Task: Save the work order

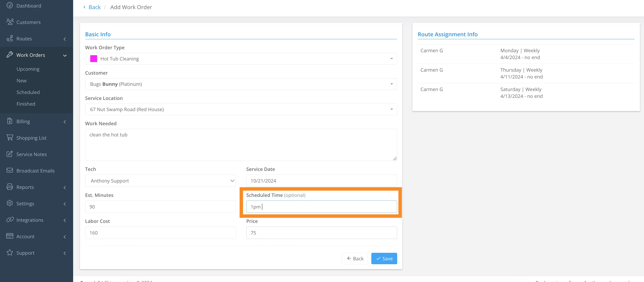Action: pos(384,258)
